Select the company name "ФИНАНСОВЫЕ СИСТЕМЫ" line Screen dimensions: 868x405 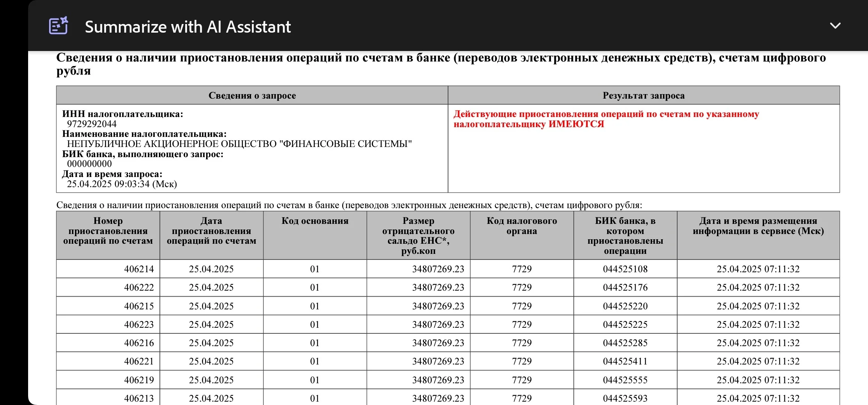[x=239, y=144]
